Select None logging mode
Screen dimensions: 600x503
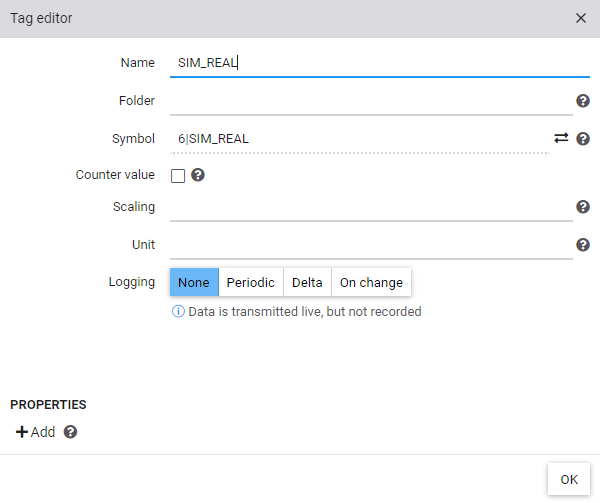pyautogui.click(x=194, y=282)
